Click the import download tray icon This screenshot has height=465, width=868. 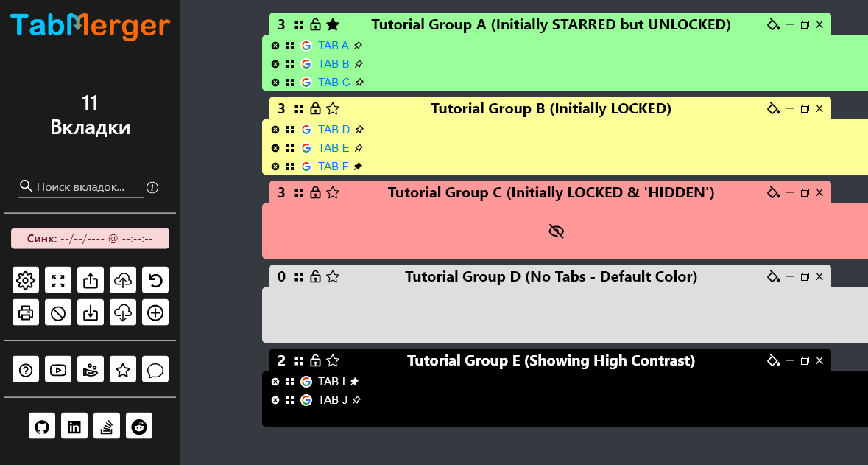91,312
